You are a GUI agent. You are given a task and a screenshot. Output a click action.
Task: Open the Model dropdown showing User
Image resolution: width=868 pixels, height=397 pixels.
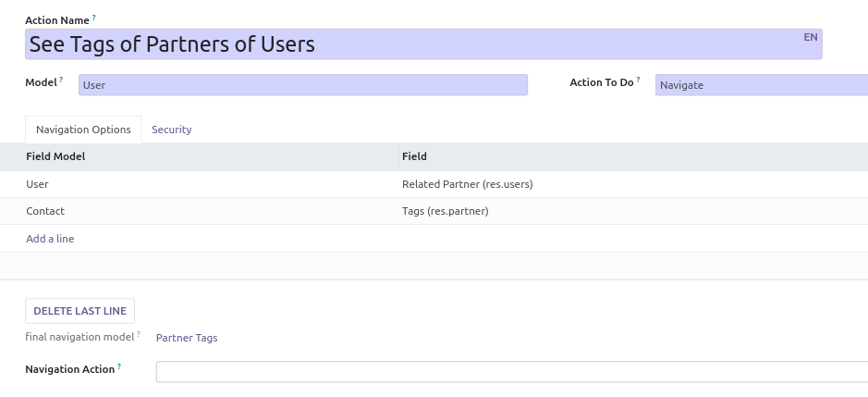302,85
